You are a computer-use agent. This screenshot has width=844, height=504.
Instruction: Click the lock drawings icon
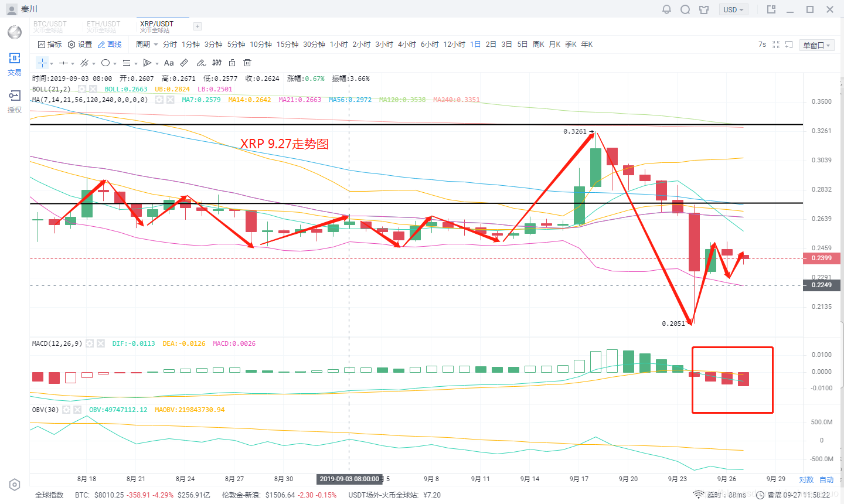tap(232, 63)
